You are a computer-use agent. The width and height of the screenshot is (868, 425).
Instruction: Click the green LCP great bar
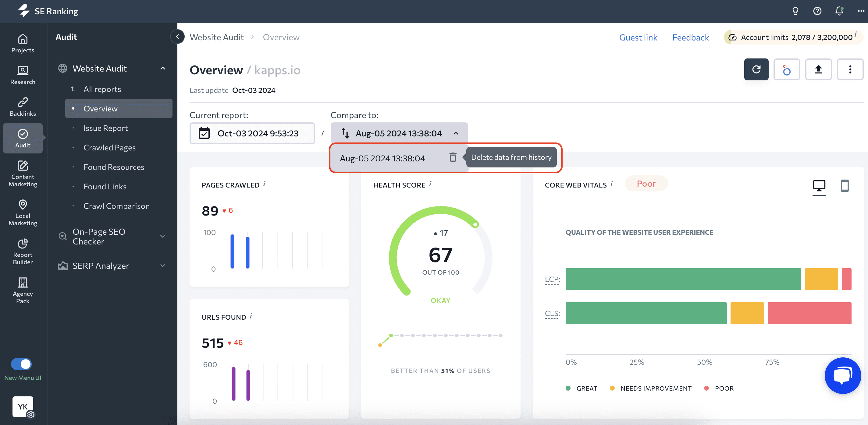point(683,279)
